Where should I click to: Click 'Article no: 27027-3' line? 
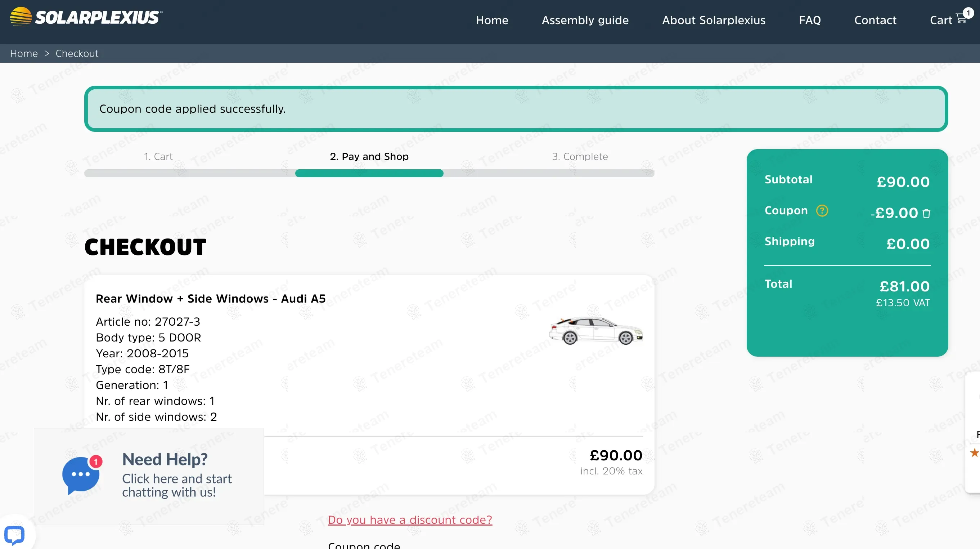click(x=148, y=322)
